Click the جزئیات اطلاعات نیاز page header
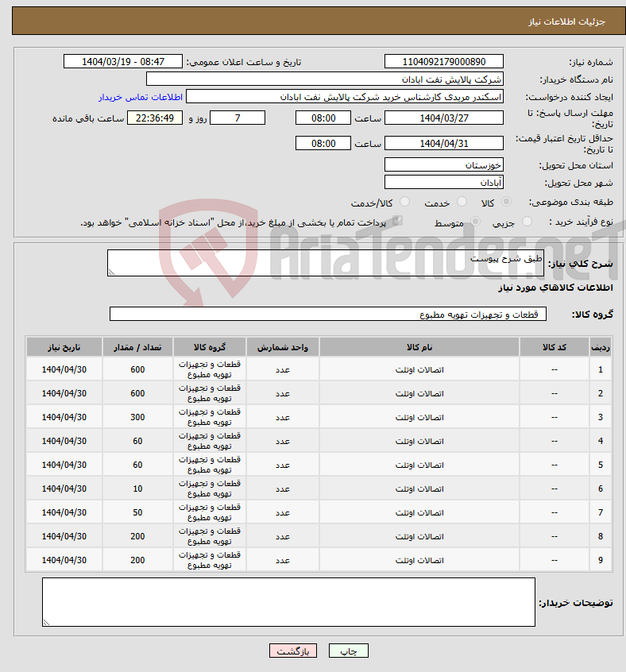 click(567, 21)
